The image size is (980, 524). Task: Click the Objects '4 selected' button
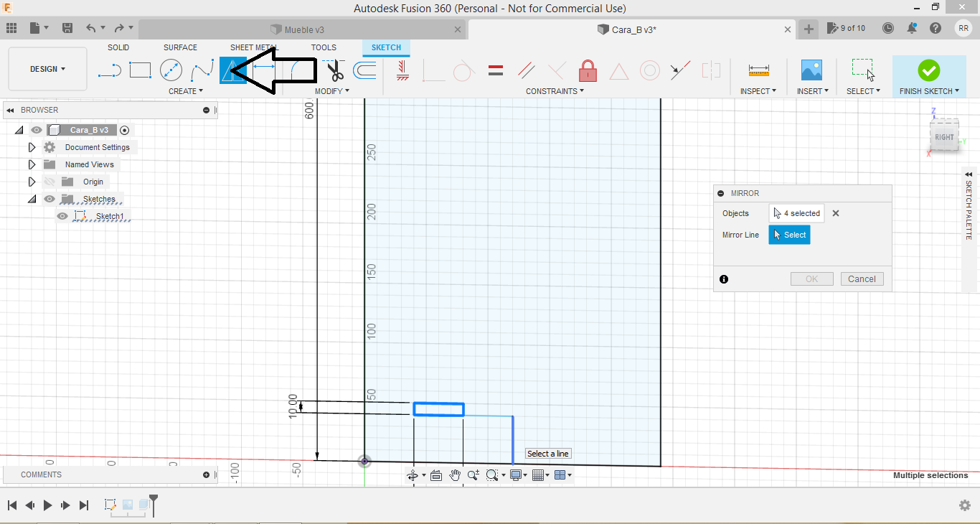(796, 213)
